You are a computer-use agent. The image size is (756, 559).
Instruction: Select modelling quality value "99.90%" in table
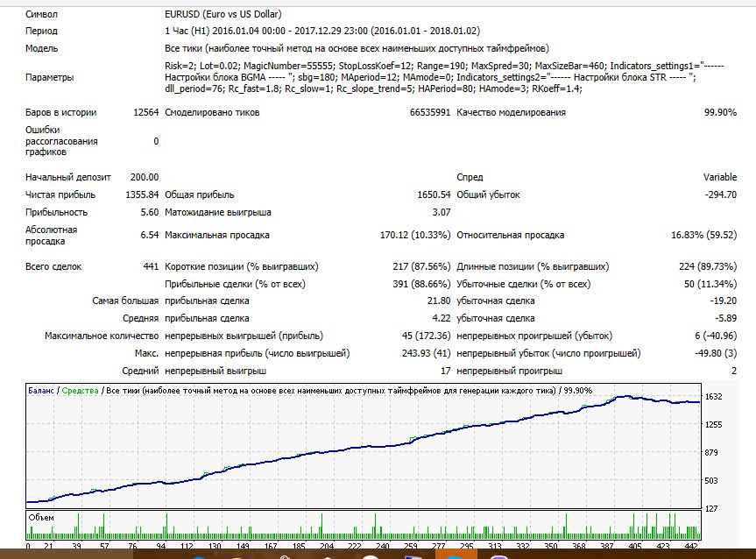pos(720,112)
